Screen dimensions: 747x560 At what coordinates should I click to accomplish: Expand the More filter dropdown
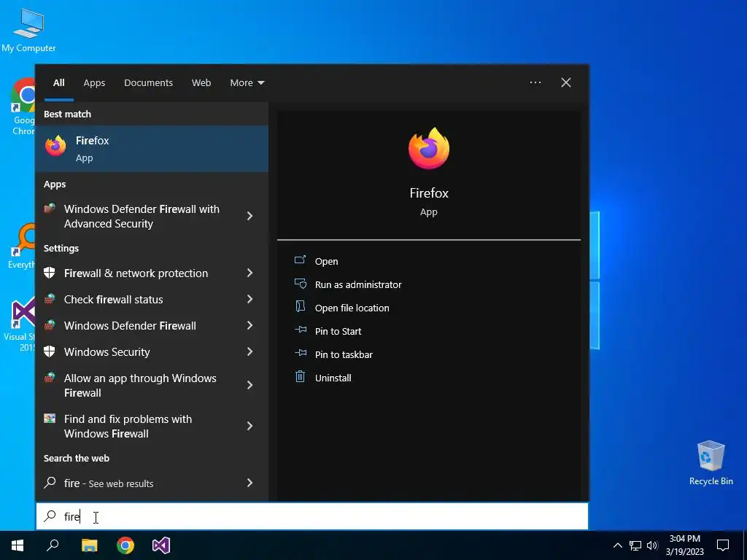pos(247,82)
